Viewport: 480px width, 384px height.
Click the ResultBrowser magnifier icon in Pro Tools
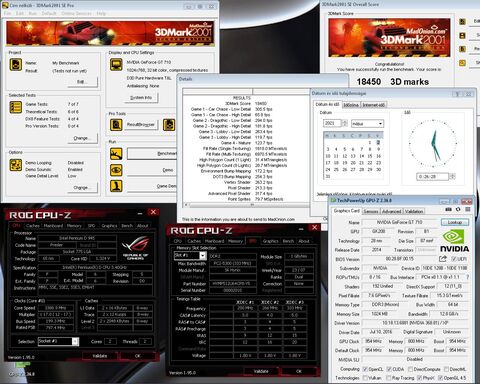(x=116, y=125)
